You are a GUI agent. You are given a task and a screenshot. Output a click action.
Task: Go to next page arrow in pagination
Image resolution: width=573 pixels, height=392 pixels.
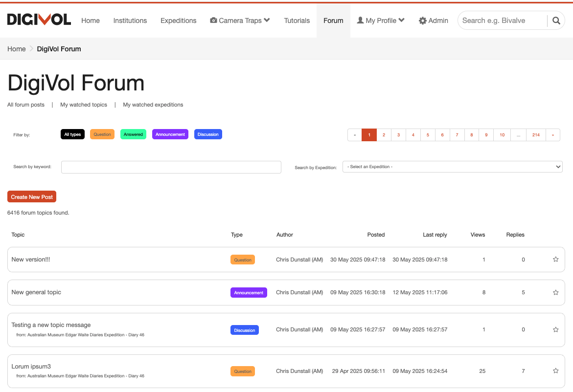(553, 135)
